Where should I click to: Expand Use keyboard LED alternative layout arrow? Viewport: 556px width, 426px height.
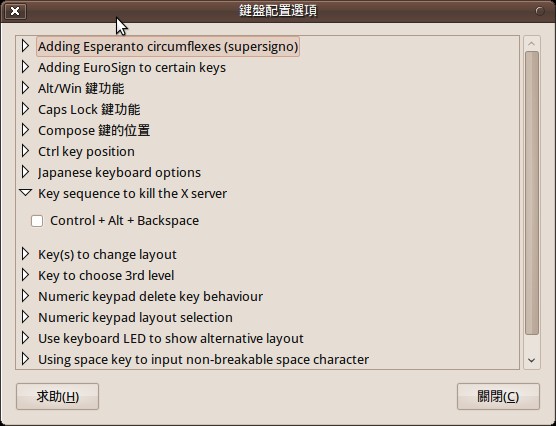[x=25, y=338]
